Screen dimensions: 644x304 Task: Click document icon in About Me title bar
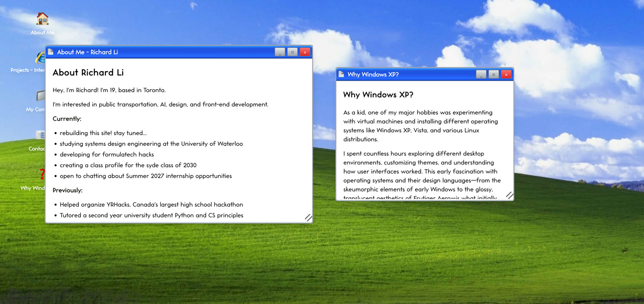(51, 52)
